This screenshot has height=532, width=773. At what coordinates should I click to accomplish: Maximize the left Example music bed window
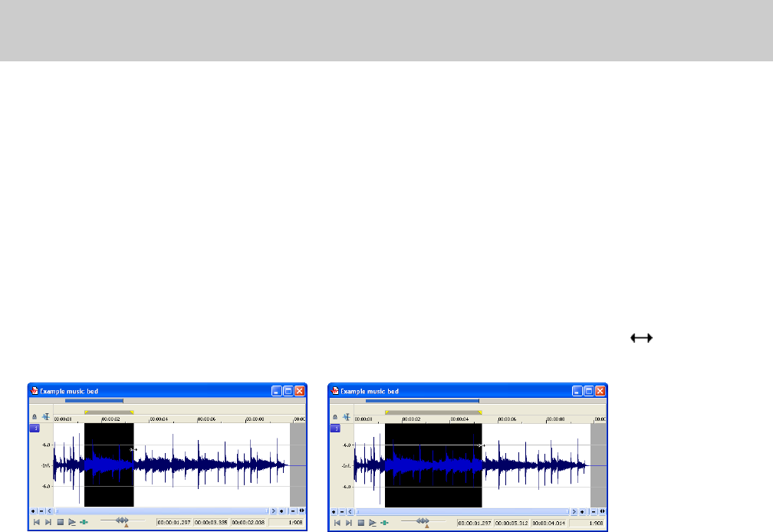(x=288, y=391)
